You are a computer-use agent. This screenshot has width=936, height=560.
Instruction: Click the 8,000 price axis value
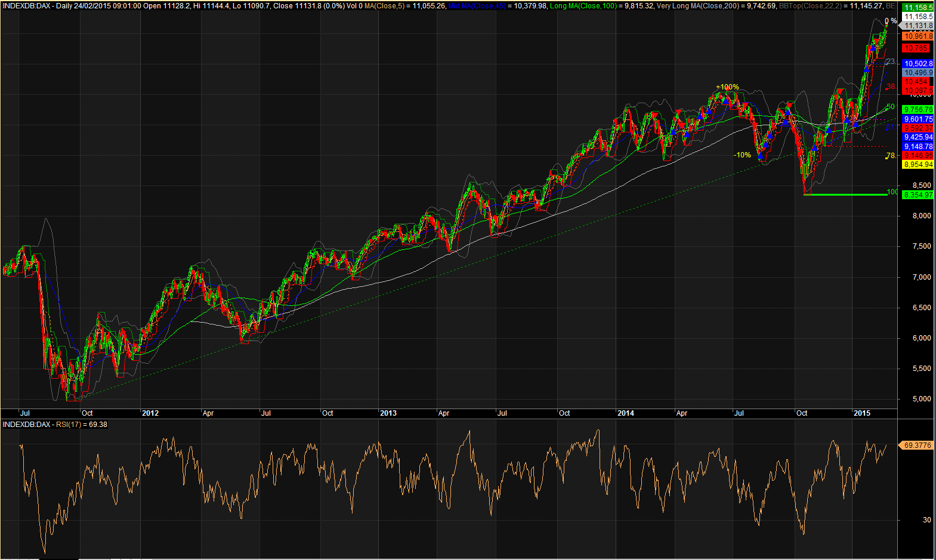coord(922,216)
